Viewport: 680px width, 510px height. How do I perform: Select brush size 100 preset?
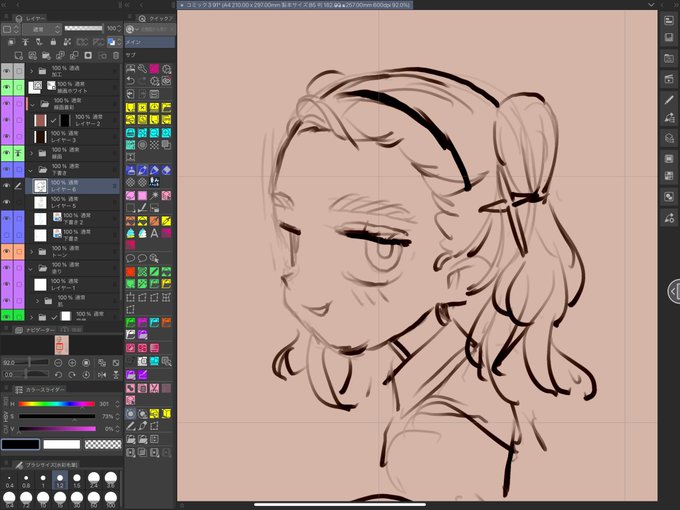111,500
